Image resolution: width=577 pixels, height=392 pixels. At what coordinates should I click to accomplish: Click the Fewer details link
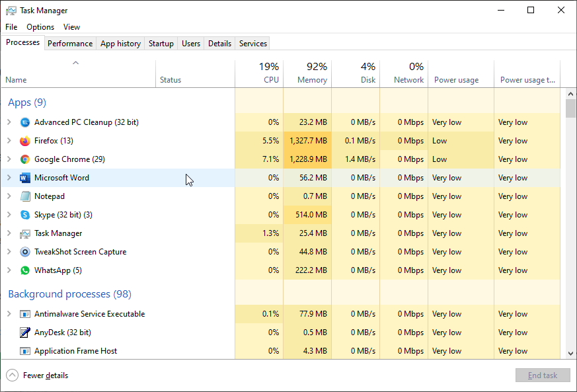(46, 375)
